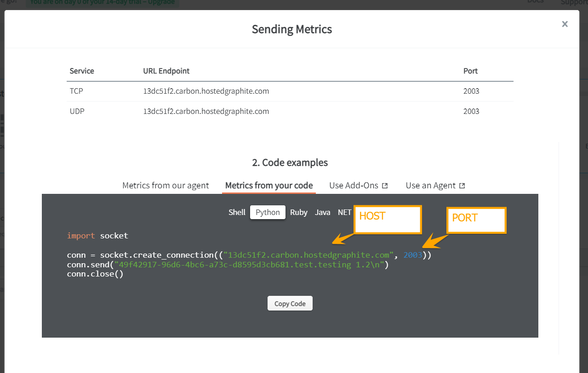Viewport: 588px width, 373px height.
Task: Click the 'import socket' code line
Action: tap(97, 236)
